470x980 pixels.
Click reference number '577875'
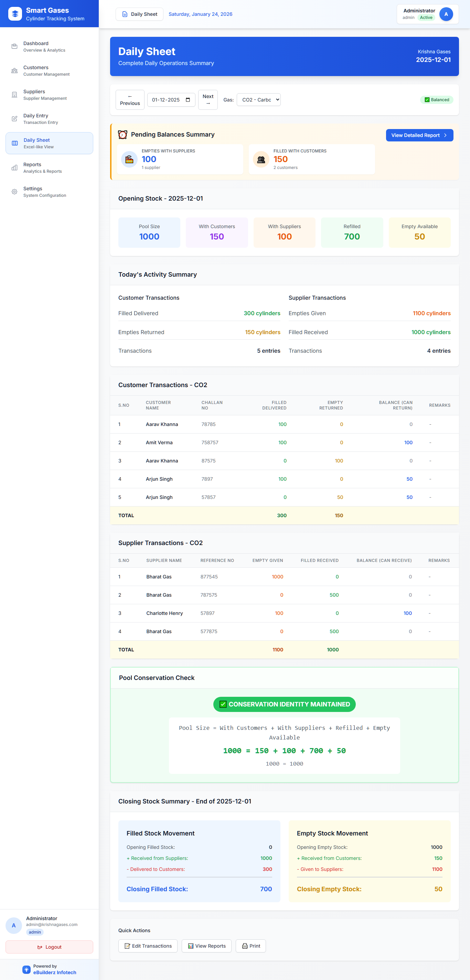[209, 631]
